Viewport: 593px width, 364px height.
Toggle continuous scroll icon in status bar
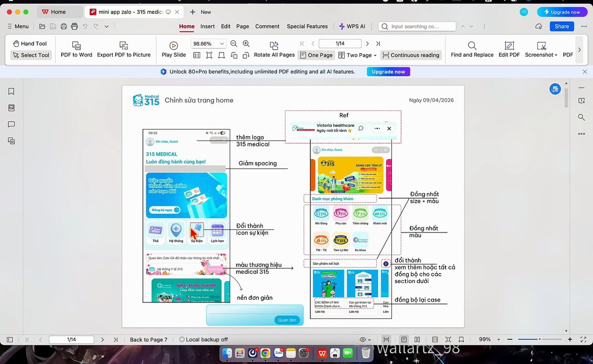[386, 339]
